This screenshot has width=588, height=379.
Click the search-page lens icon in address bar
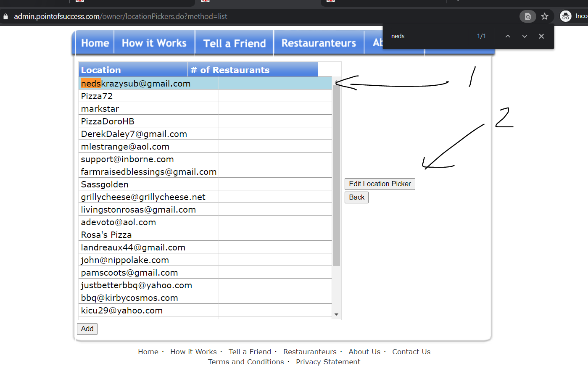pyautogui.click(x=528, y=16)
